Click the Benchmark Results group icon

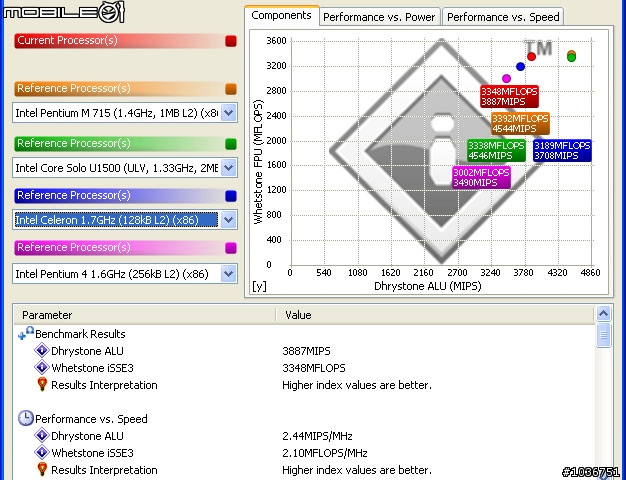(26, 333)
